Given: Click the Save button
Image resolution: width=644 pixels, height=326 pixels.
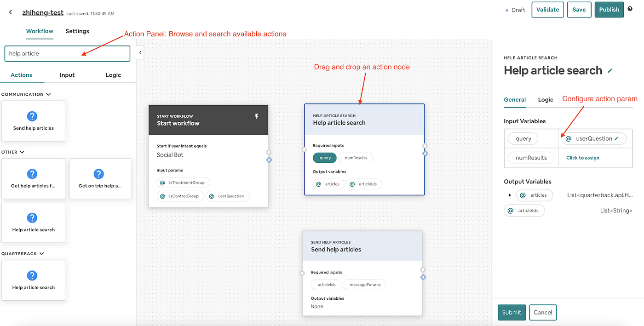Looking at the screenshot, I should click(x=579, y=10).
